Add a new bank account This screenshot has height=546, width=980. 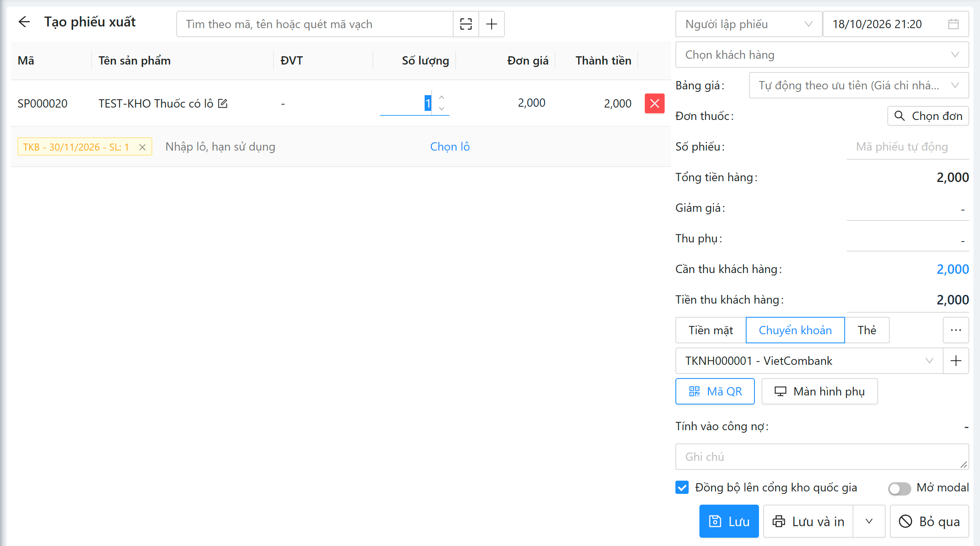[956, 361]
